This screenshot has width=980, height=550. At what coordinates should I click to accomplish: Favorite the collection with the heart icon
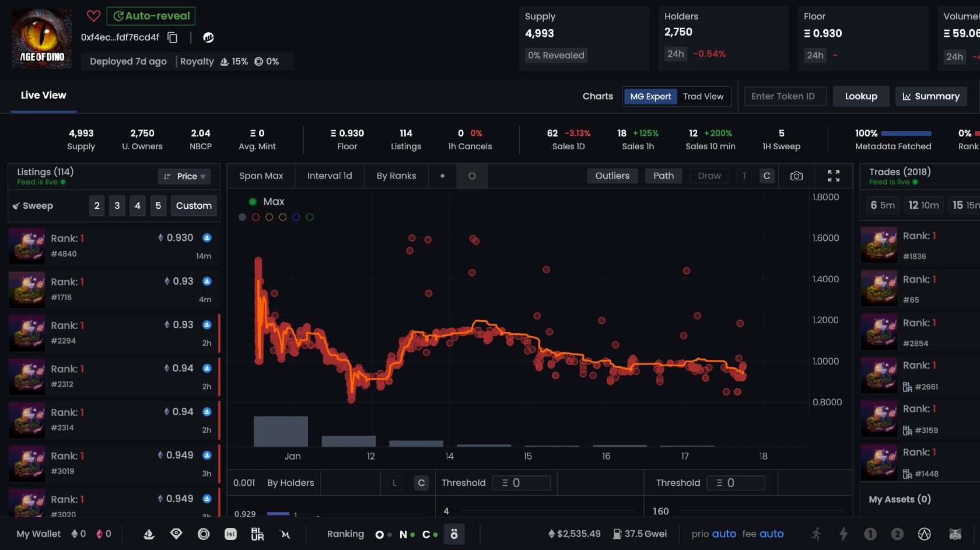click(93, 16)
